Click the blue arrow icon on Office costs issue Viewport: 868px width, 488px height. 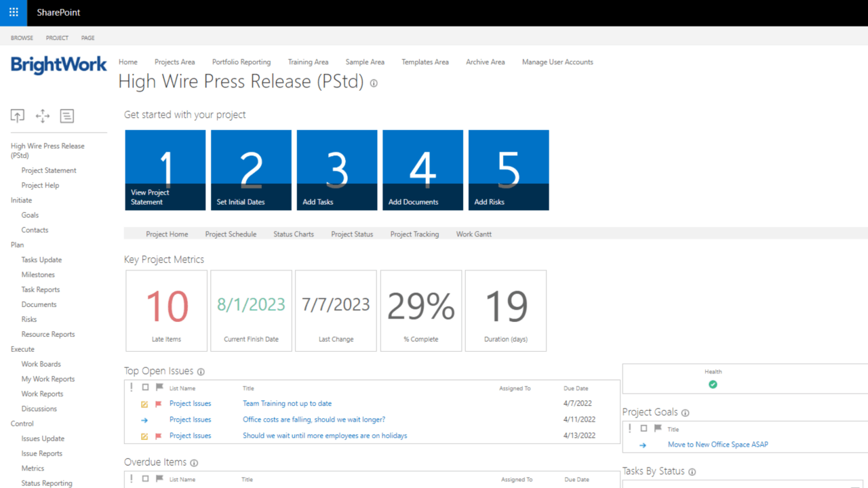[144, 420]
